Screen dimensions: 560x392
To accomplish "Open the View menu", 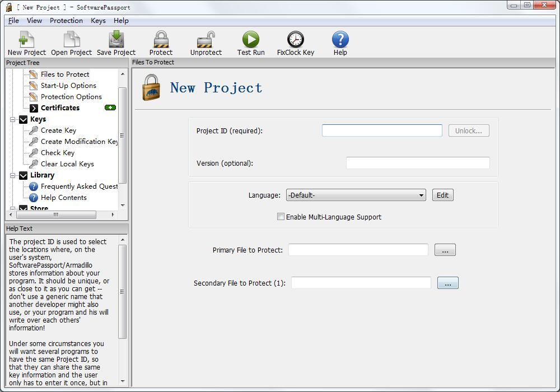I will click(34, 21).
